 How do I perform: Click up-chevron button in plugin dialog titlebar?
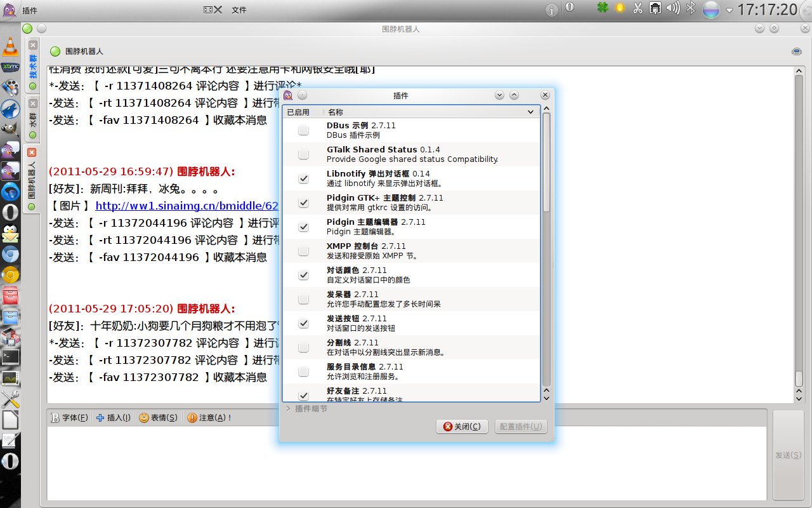pos(514,95)
